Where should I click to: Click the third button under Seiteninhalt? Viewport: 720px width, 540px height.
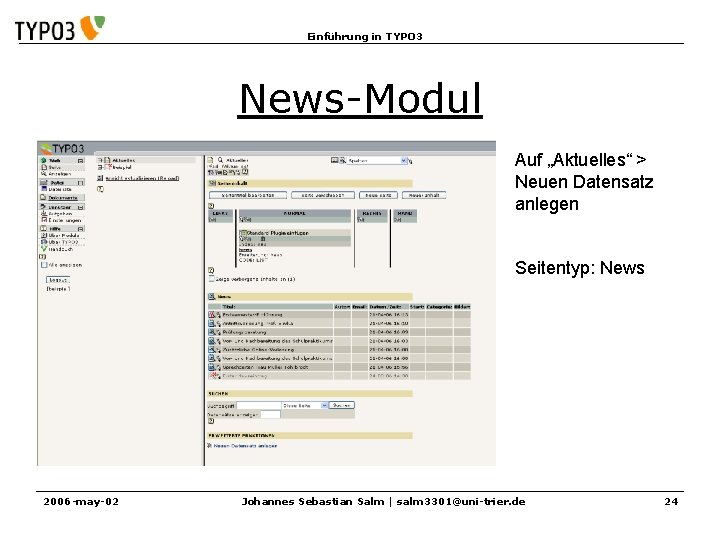click(378, 195)
